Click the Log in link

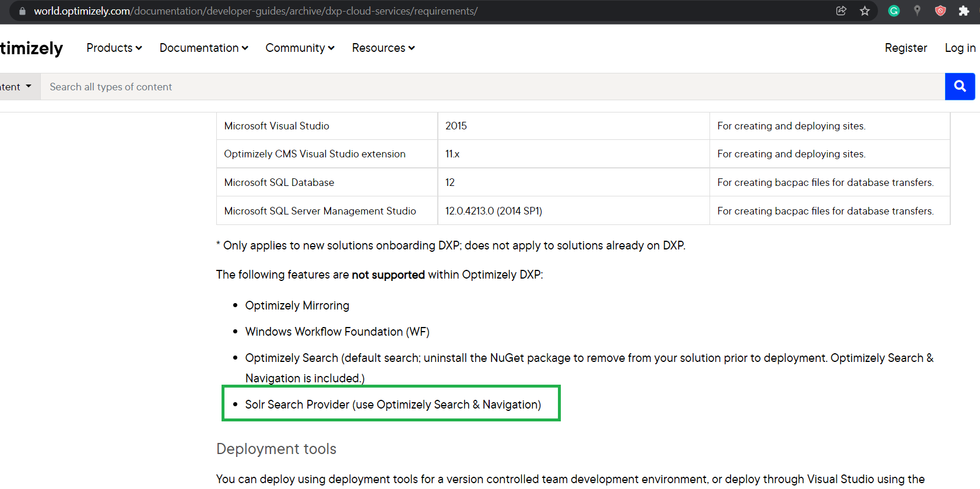click(960, 48)
